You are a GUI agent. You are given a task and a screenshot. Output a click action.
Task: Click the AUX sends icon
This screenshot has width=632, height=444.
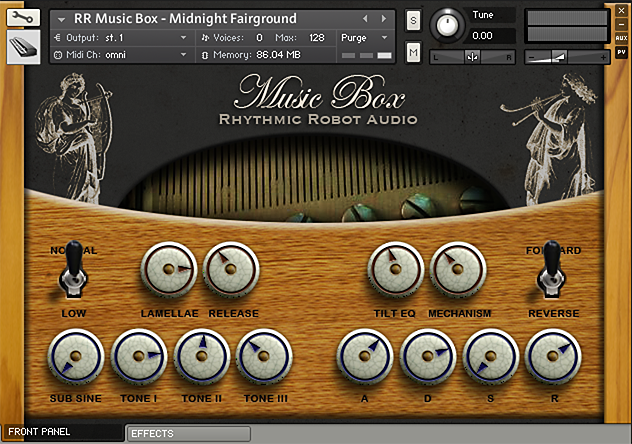point(621,38)
